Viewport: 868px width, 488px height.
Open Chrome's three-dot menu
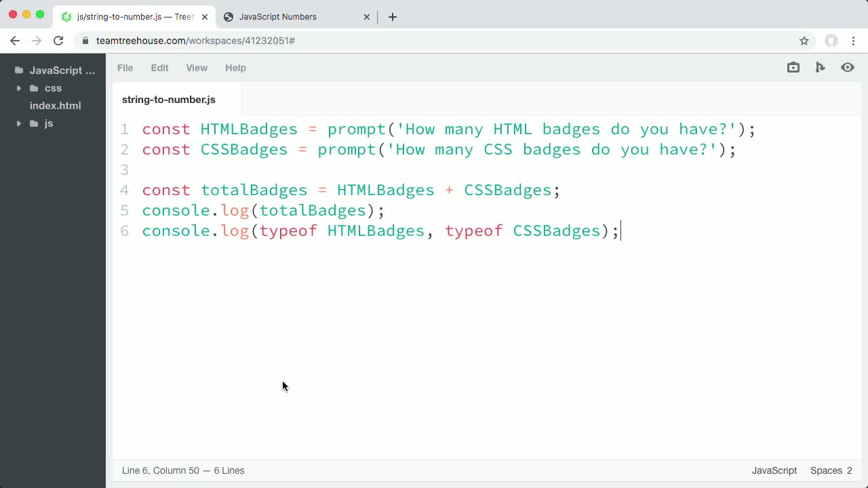[x=854, y=41]
